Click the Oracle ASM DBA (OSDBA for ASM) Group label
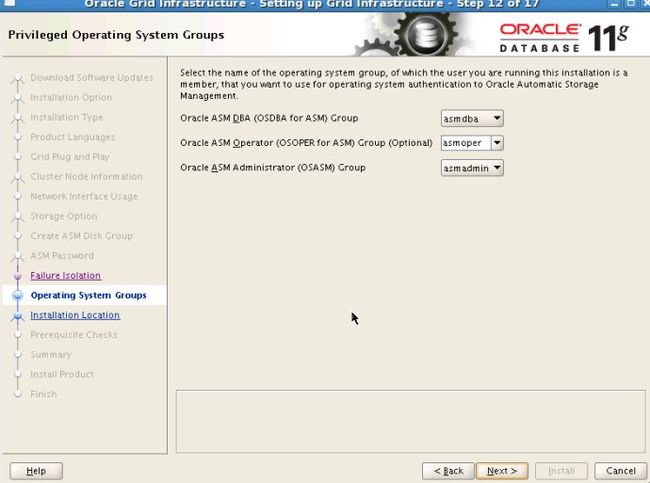 pyautogui.click(x=269, y=118)
